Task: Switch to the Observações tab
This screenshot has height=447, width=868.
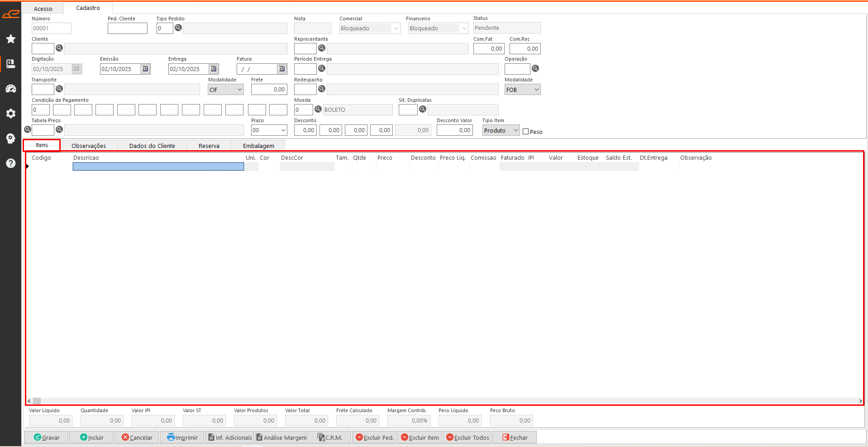Action: click(x=89, y=146)
